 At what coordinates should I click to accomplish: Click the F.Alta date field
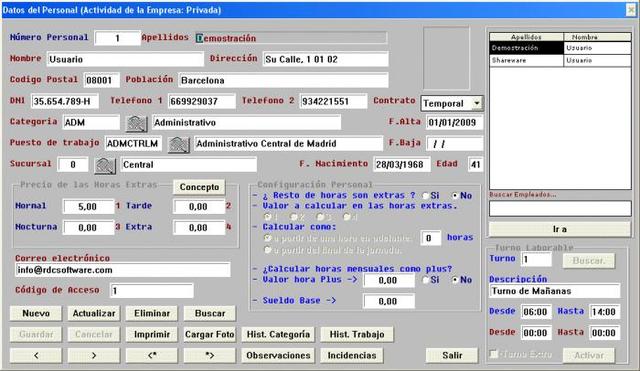[x=455, y=122]
